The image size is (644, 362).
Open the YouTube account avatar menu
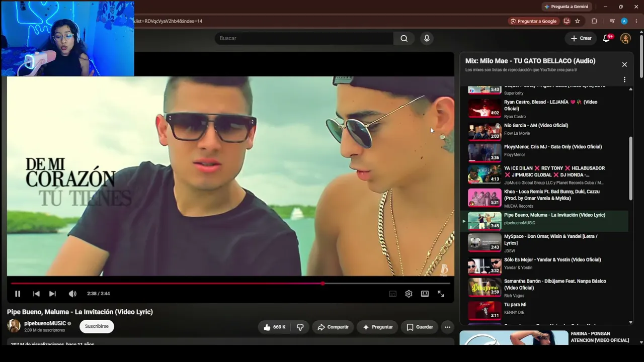[x=625, y=38]
